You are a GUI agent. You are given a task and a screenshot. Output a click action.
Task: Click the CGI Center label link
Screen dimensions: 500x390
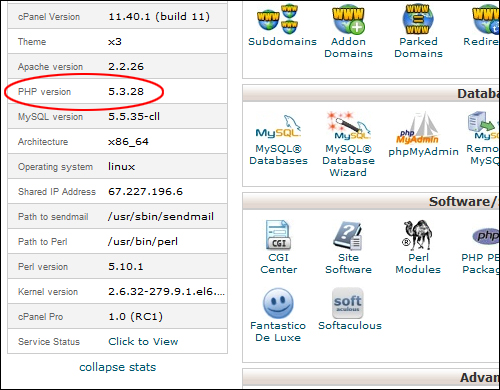tap(279, 264)
